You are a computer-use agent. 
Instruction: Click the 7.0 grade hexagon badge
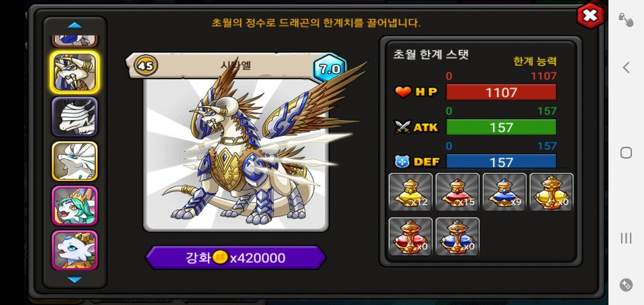[x=330, y=68]
